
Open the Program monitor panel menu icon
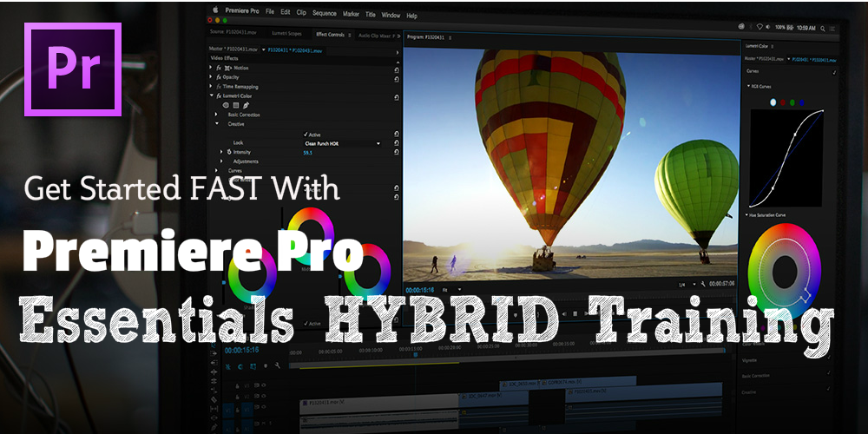click(450, 37)
